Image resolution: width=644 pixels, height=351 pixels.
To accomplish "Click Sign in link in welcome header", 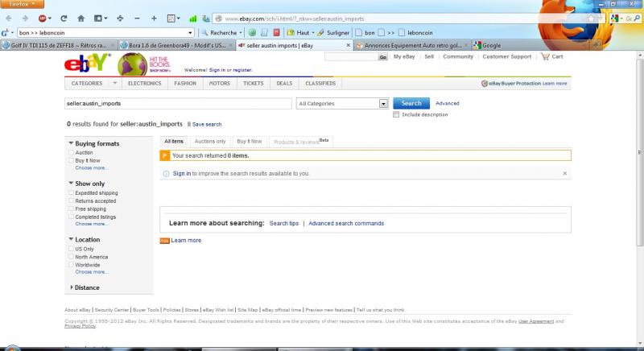I will pyautogui.click(x=217, y=70).
